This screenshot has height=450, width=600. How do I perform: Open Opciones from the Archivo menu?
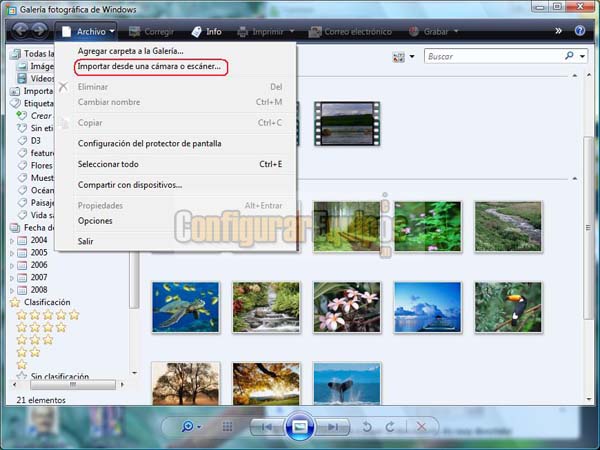tap(95, 221)
